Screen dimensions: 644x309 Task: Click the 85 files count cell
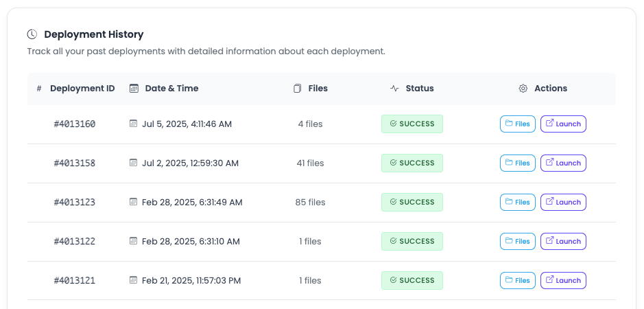click(310, 203)
